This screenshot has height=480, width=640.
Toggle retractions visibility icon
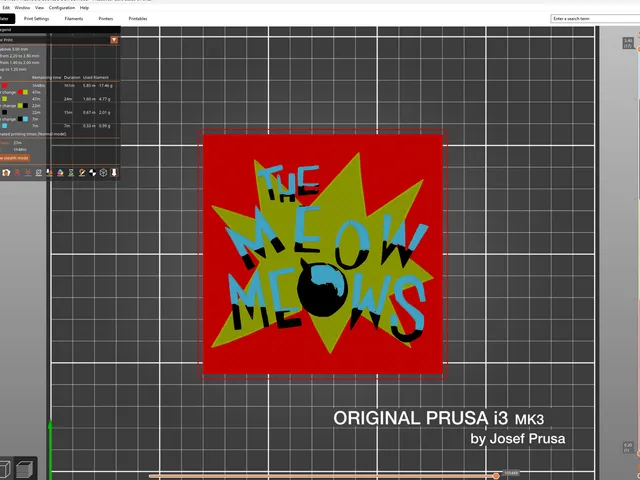[17, 173]
